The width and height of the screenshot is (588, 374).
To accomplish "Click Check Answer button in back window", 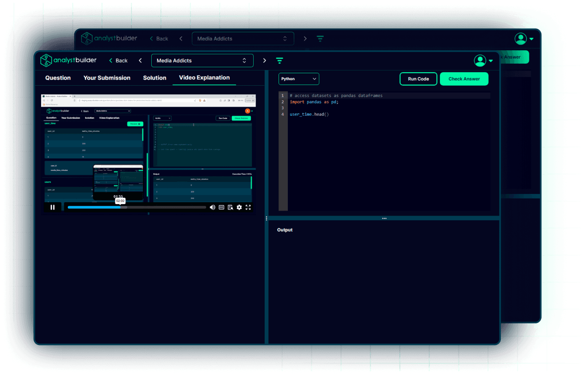I will tap(514, 57).
